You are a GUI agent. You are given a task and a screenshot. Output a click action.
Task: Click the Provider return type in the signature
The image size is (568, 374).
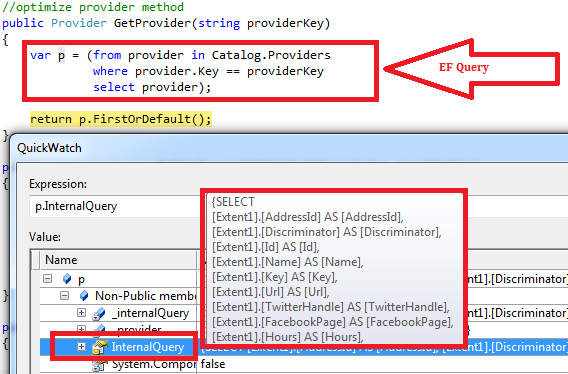coord(79,23)
